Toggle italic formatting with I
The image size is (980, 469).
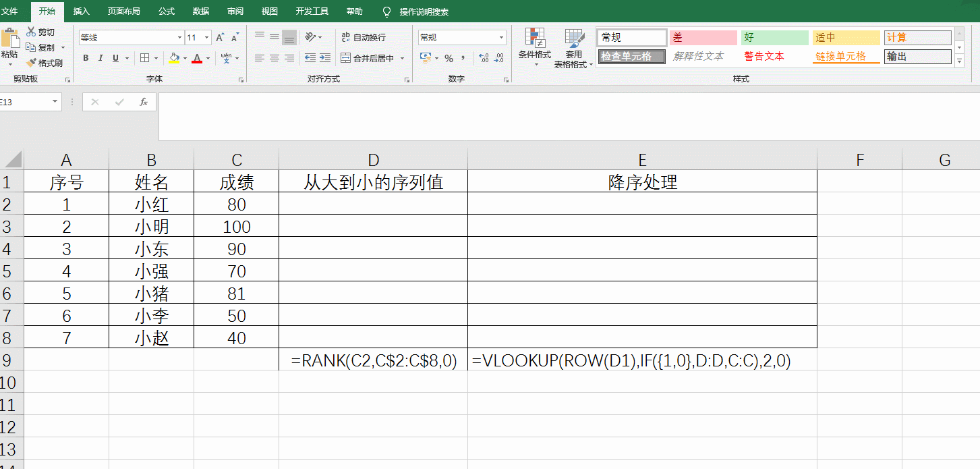pos(100,58)
